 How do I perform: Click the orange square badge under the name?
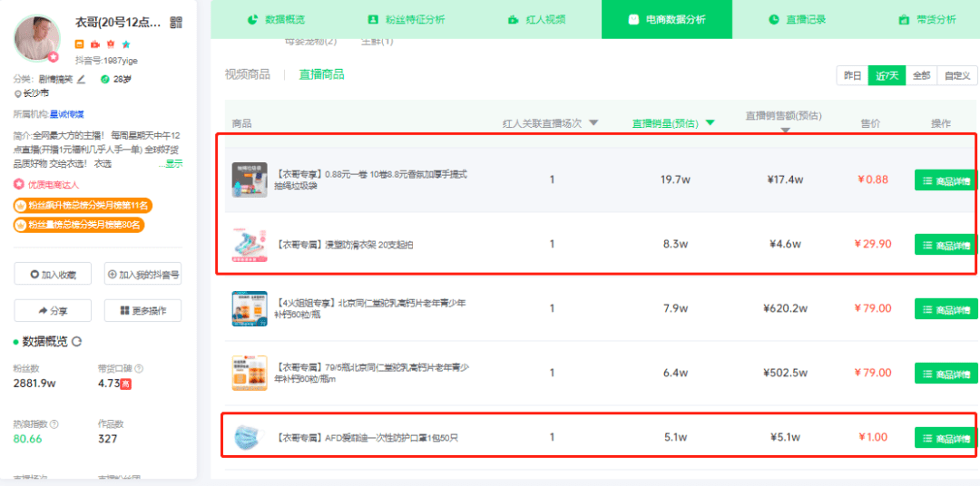(x=79, y=44)
